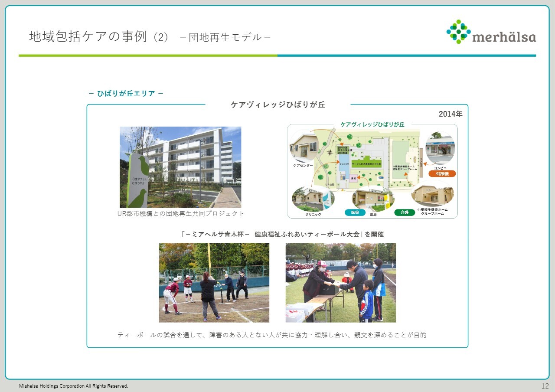Click the ケアセンター circular photo

click(304, 147)
